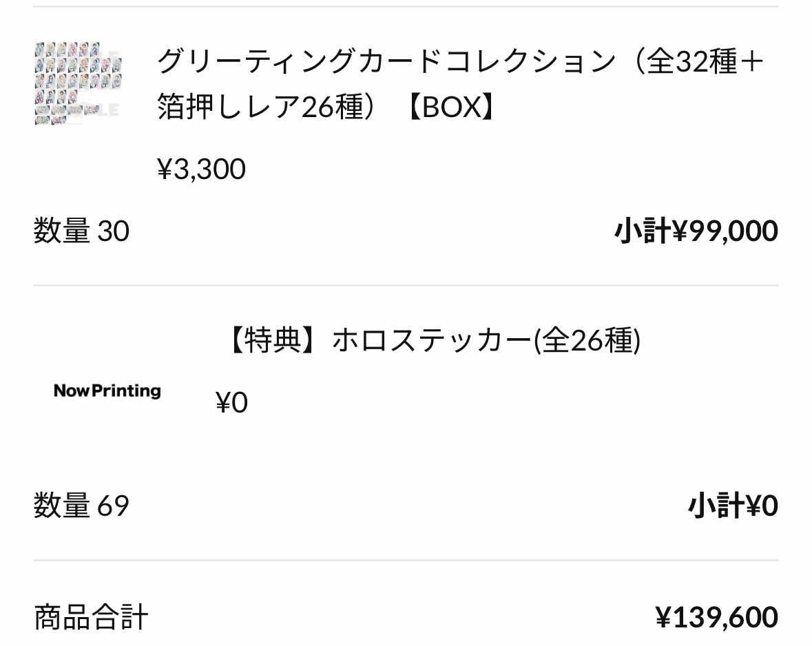Select the ¥3,300 unit price text

(x=201, y=169)
